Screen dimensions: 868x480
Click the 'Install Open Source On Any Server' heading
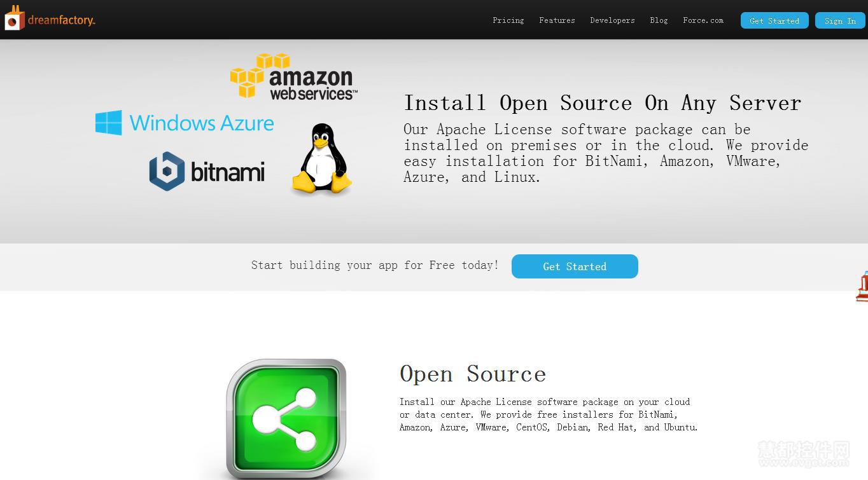[x=603, y=103]
